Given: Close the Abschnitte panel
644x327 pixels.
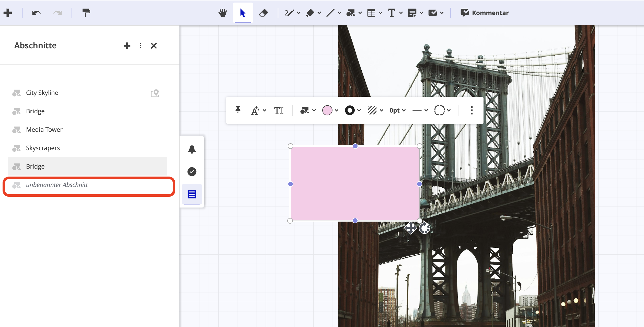Looking at the screenshot, I should tap(154, 46).
